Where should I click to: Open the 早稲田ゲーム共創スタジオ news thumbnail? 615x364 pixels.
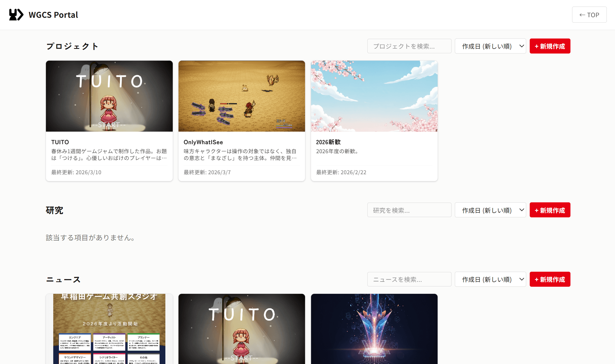coord(109,329)
